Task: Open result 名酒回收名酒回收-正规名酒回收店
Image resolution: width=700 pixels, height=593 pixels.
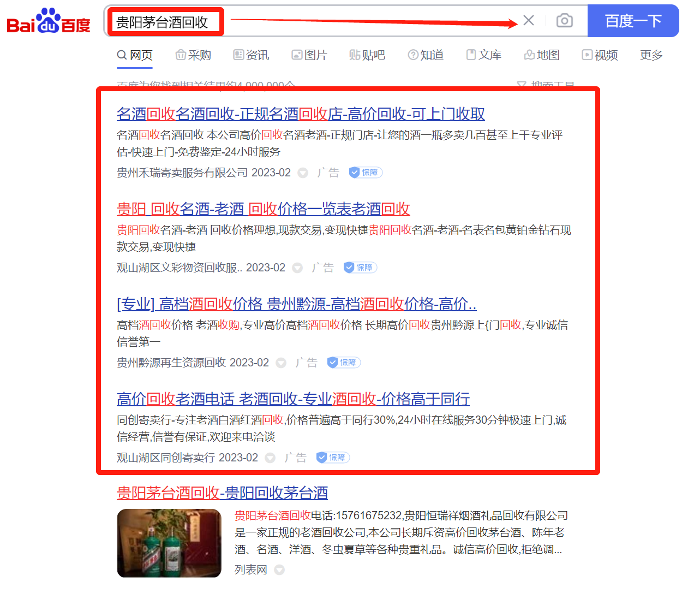Action: 301,114
